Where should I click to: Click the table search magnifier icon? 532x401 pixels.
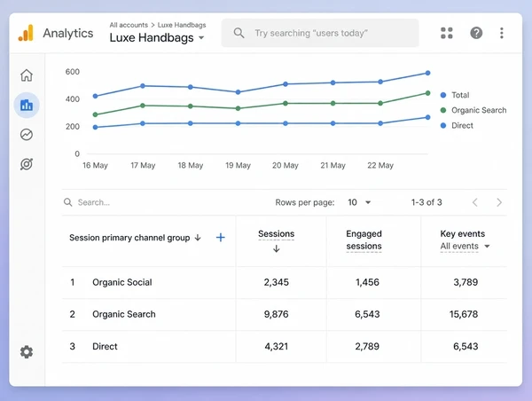(68, 202)
